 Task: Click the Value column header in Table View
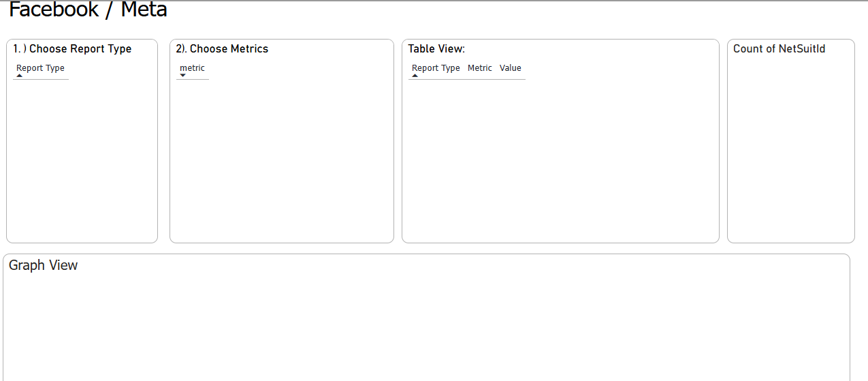(511, 68)
